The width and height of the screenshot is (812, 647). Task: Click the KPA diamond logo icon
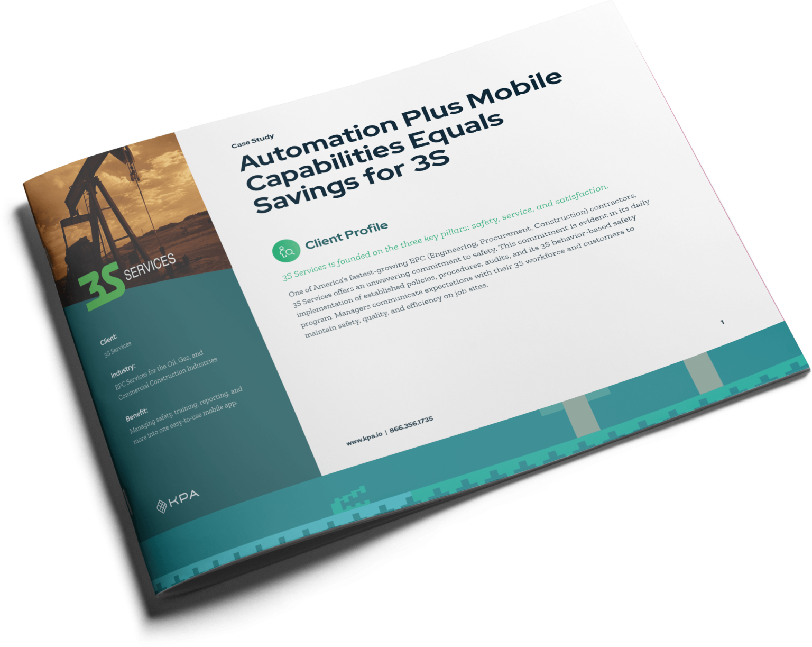tap(162, 506)
